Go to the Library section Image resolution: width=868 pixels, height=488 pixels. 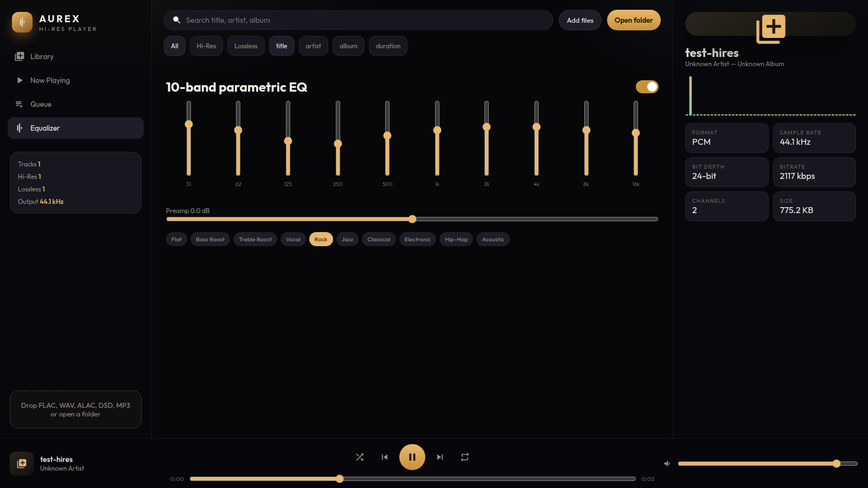point(75,56)
